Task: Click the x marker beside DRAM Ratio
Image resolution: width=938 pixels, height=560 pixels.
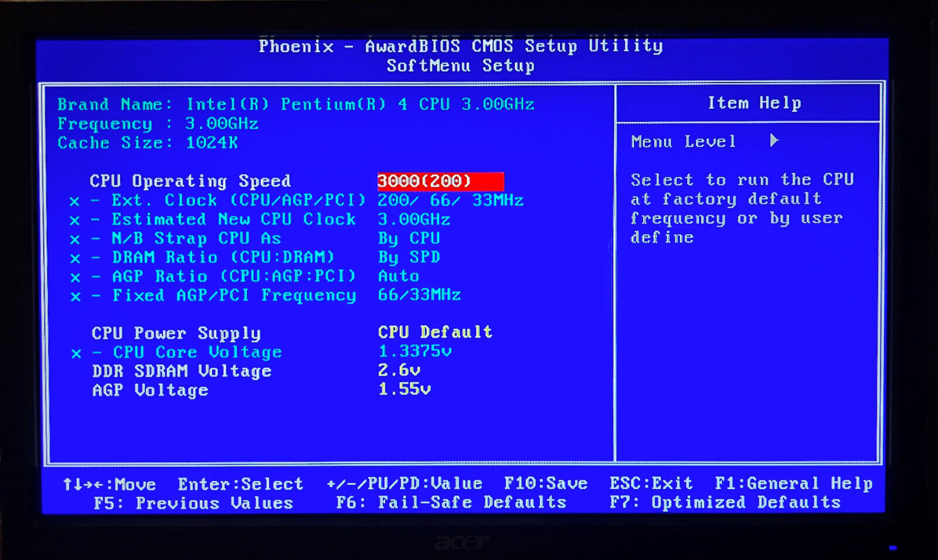Action: 75,258
